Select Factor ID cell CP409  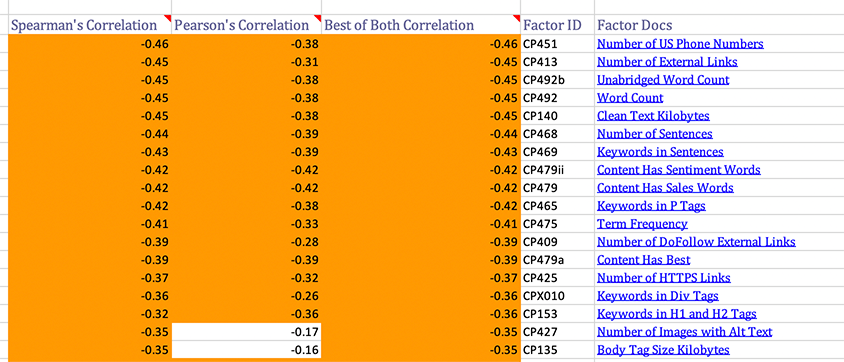click(x=557, y=242)
